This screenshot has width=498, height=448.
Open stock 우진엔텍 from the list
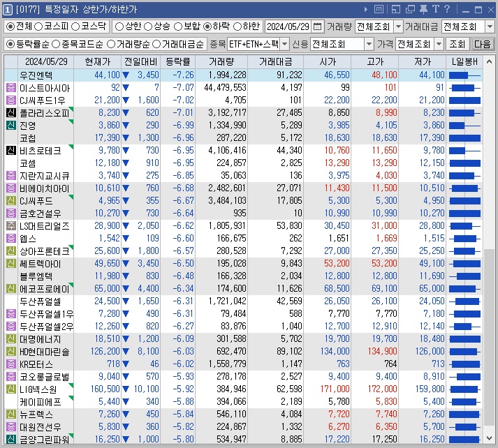36,75
